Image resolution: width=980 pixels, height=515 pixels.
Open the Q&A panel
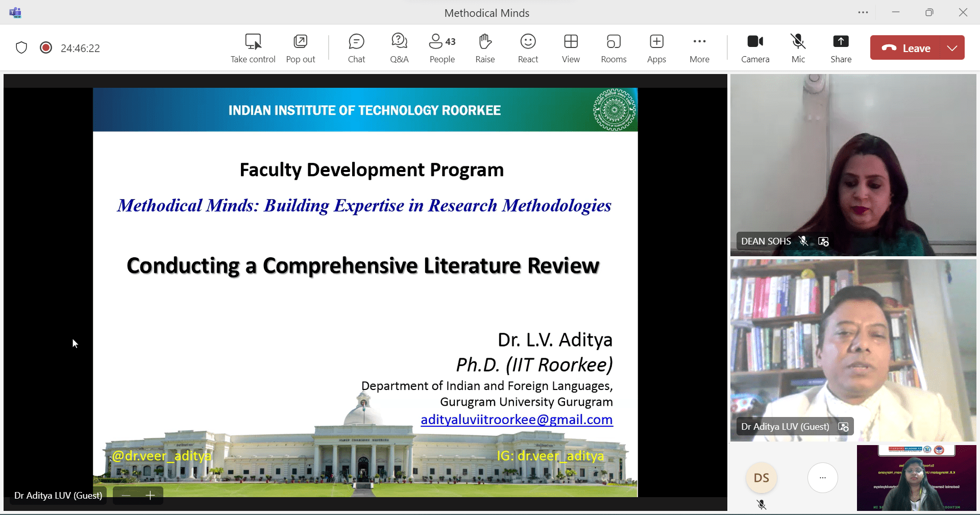[x=399, y=48]
